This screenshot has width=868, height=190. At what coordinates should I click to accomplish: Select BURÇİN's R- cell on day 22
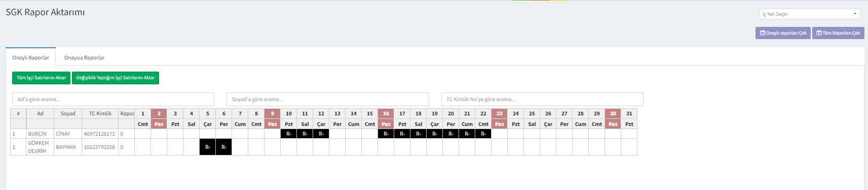[x=483, y=134]
